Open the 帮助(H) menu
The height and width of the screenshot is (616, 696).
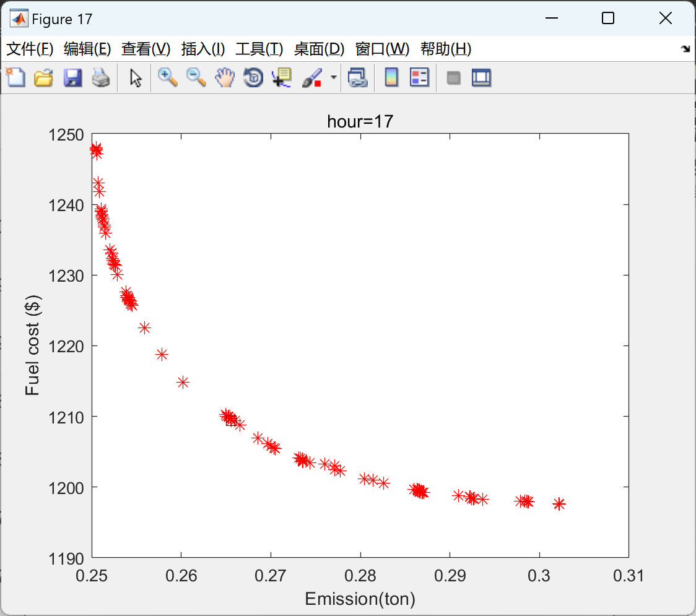(446, 48)
